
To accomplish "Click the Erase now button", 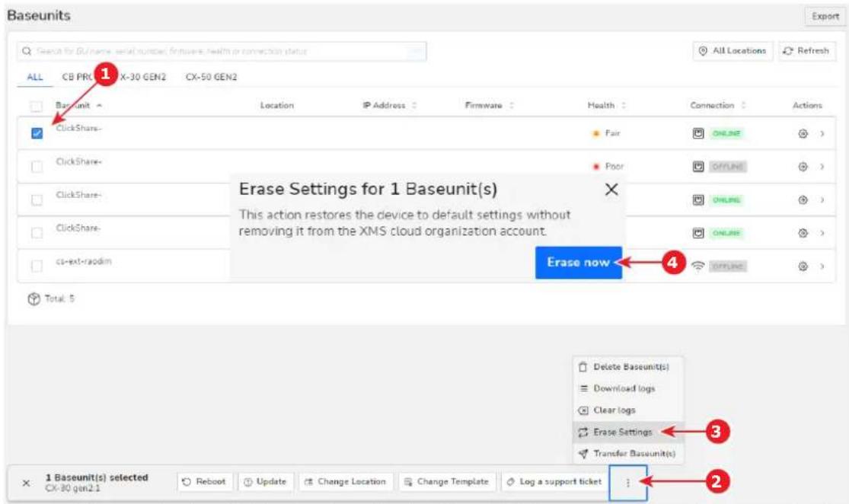I will [x=578, y=263].
